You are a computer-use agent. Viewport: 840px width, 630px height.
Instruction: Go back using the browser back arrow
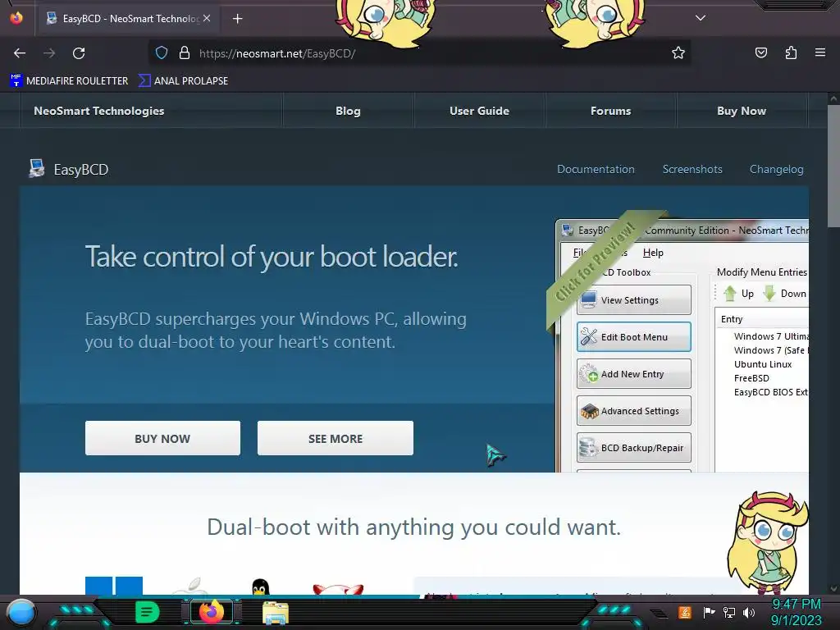click(20, 53)
